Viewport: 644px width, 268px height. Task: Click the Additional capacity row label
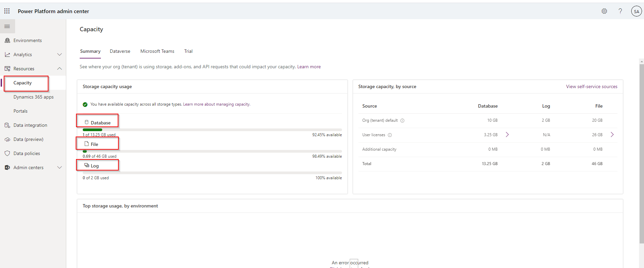pyautogui.click(x=379, y=149)
